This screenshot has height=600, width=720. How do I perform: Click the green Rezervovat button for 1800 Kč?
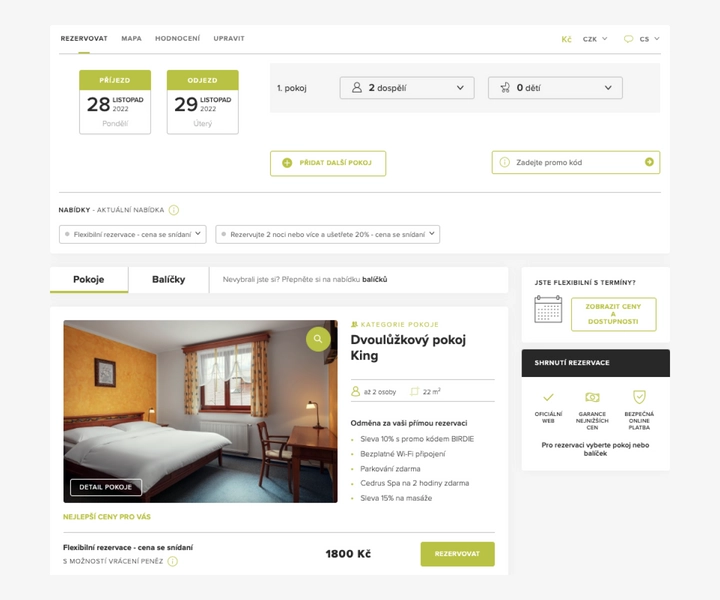pos(457,554)
